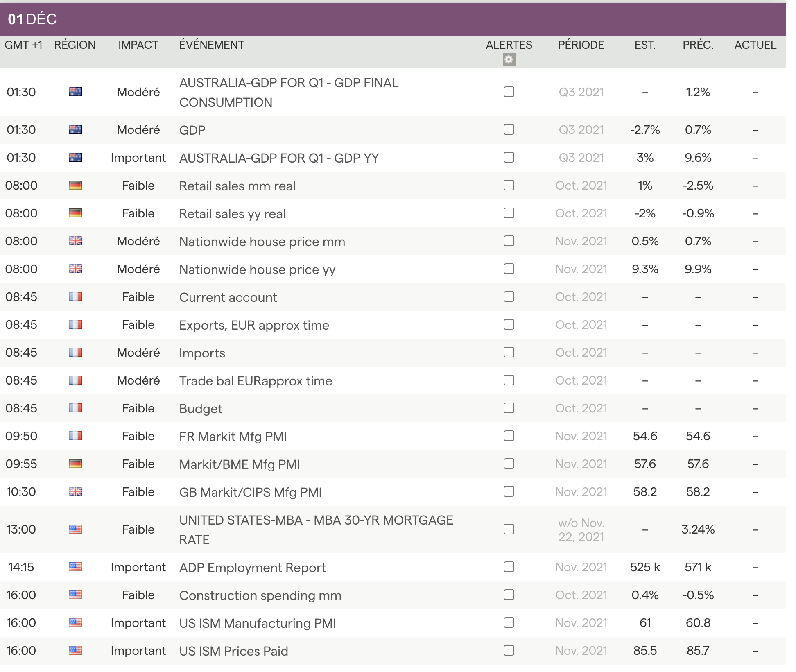Click German flag in Retail sales mm row
Screen dimensions: 796x672
(75, 186)
